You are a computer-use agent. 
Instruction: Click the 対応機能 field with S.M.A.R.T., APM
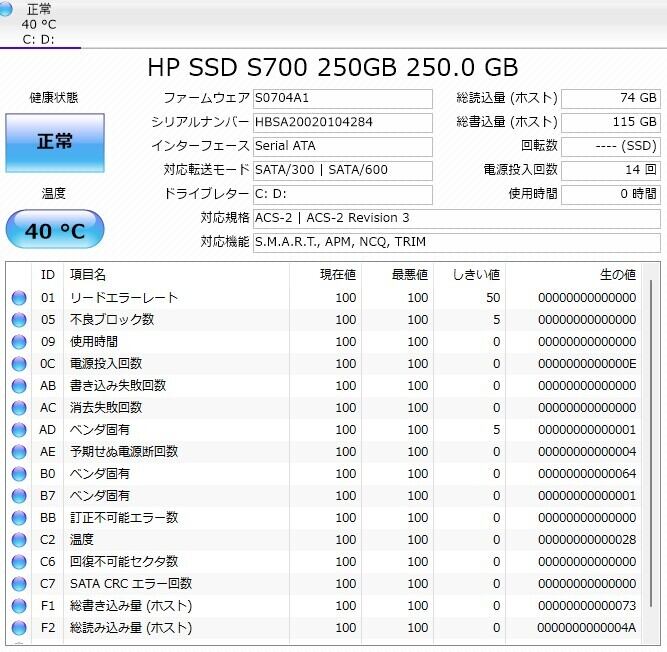456,242
